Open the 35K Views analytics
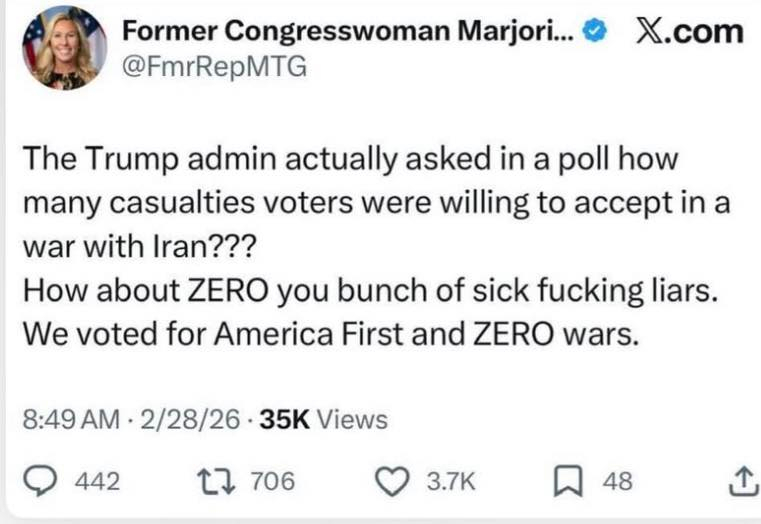This screenshot has width=761, height=524. (x=322, y=420)
